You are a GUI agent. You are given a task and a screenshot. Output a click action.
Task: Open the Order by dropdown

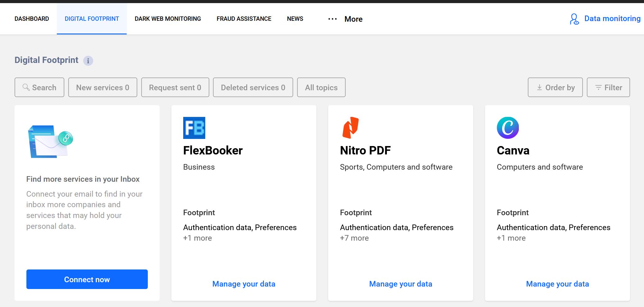pos(555,87)
